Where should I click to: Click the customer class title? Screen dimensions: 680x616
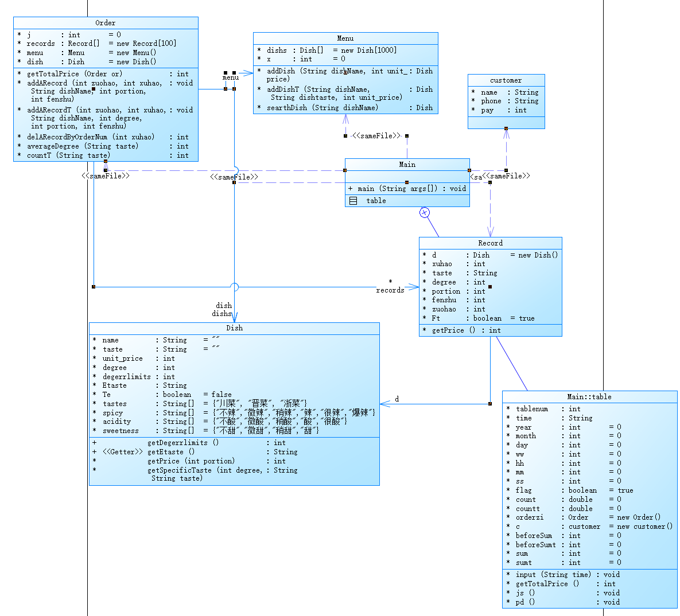[x=506, y=80]
